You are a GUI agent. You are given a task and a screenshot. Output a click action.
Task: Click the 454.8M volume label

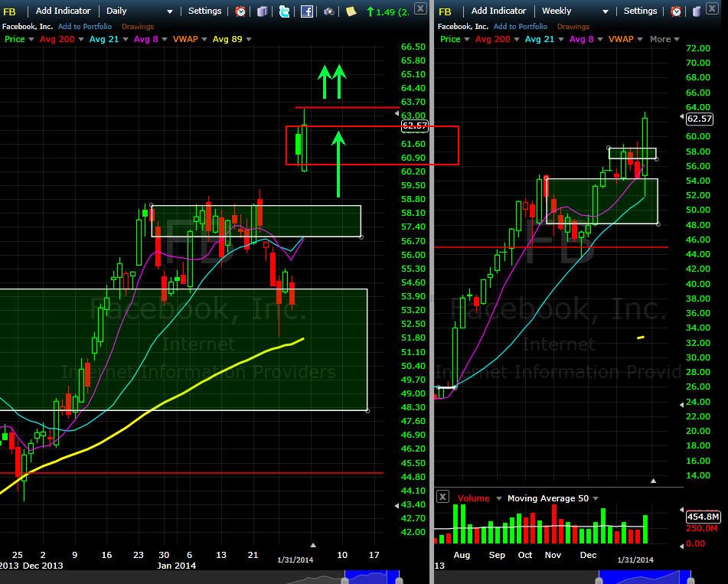(x=703, y=517)
